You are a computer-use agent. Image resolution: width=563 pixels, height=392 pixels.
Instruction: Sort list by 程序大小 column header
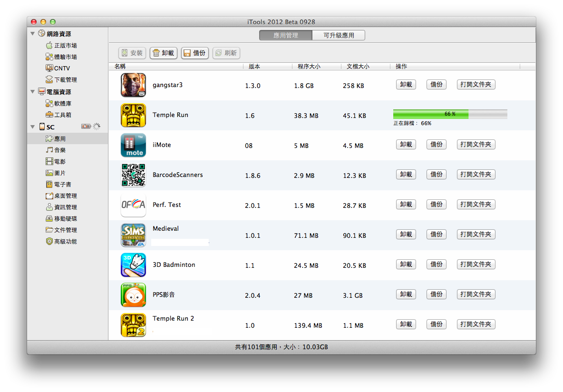tap(309, 67)
